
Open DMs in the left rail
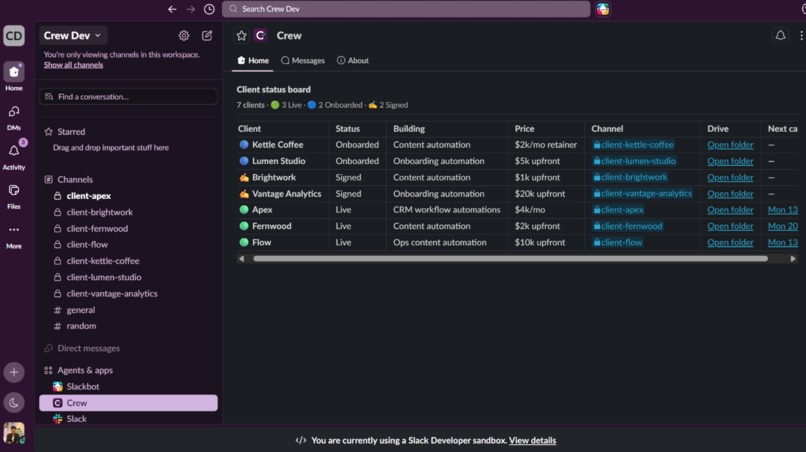pos(14,112)
